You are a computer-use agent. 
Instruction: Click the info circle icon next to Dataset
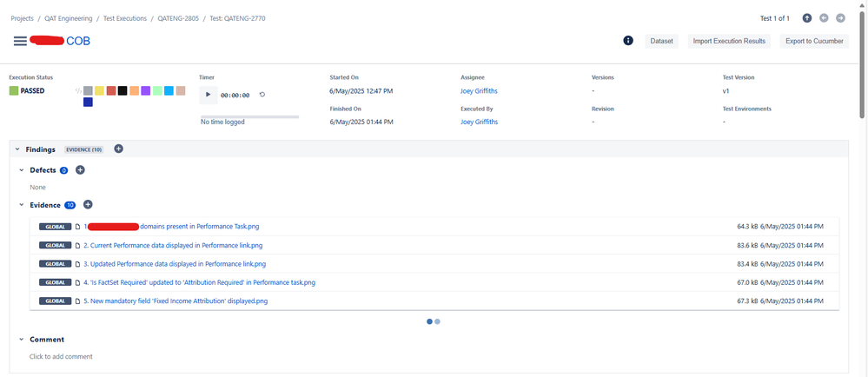(627, 41)
